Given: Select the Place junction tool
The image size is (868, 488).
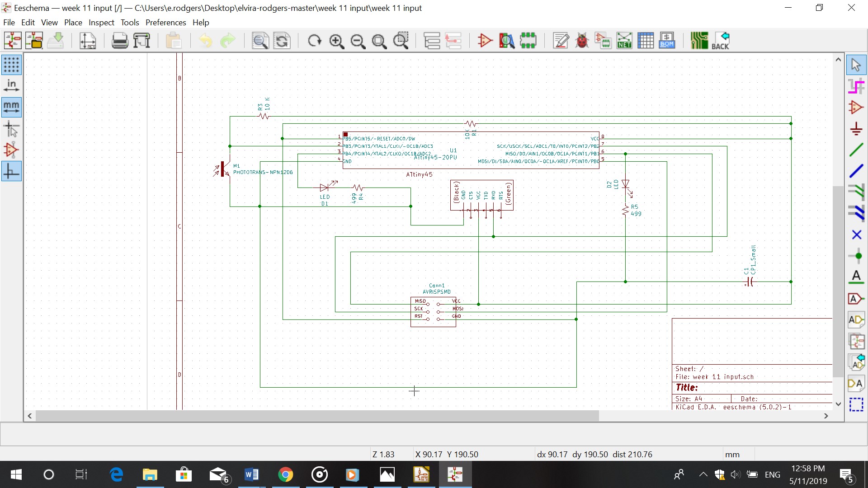Looking at the screenshot, I should pyautogui.click(x=856, y=256).
